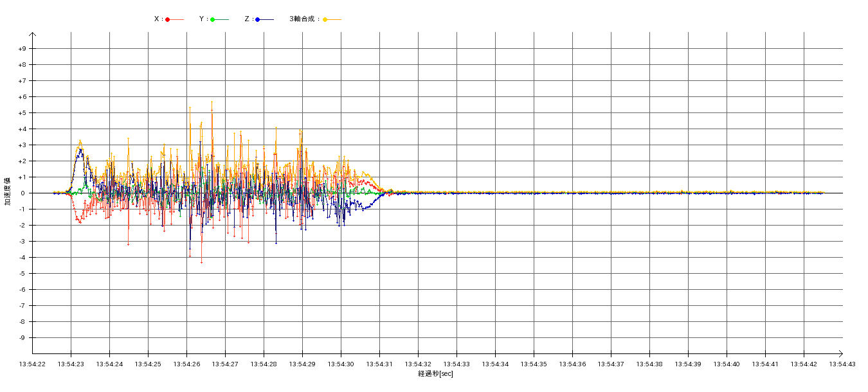The height and width of the screenshot is (392, 868).
Task: Click the 0 value on the vertical axis
Action: (23, 193)
